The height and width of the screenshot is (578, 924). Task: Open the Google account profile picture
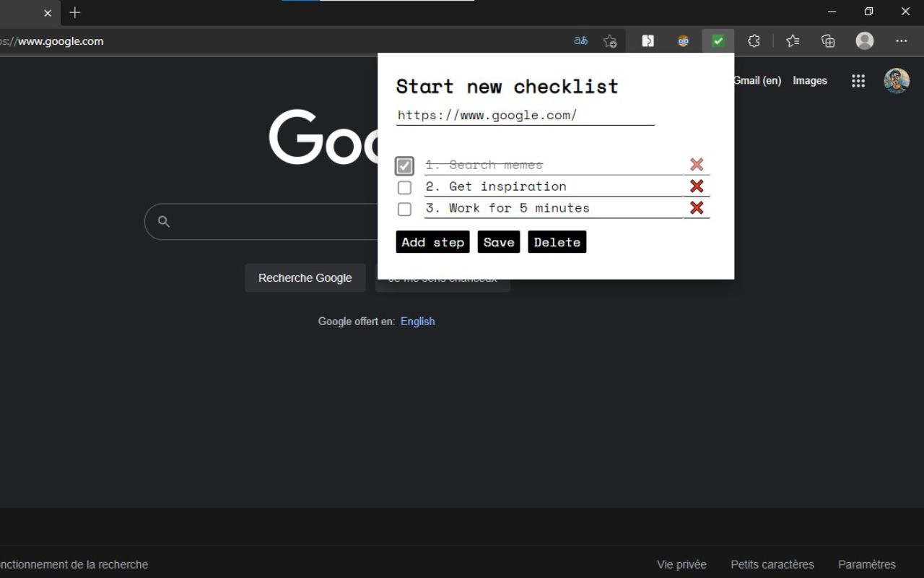coord(897,81)
